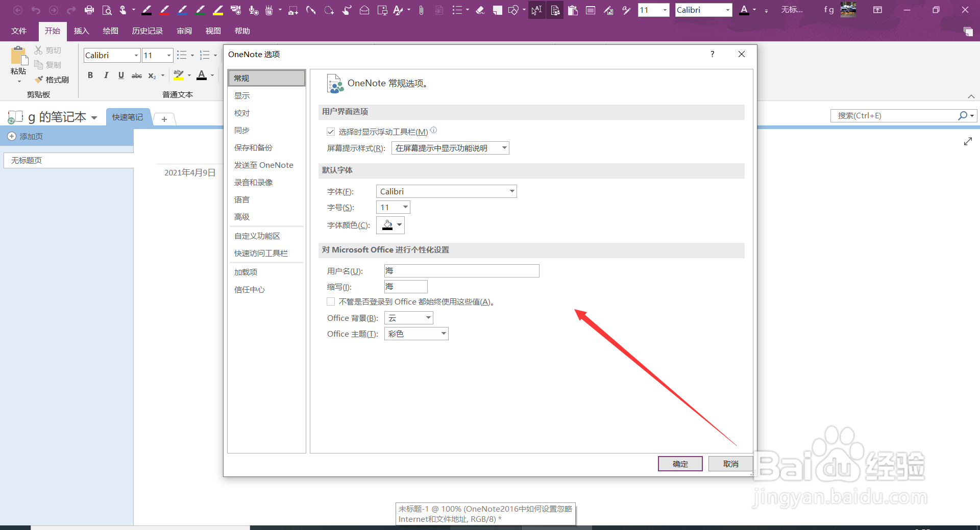The height and width of the screenshot is (530, 980).
Task: Click the notebook icon beside g 的笔记本
Action: click(15, 117)
